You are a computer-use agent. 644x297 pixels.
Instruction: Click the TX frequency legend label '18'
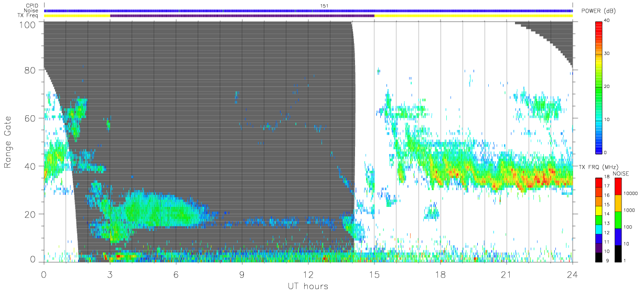point(606,177)
